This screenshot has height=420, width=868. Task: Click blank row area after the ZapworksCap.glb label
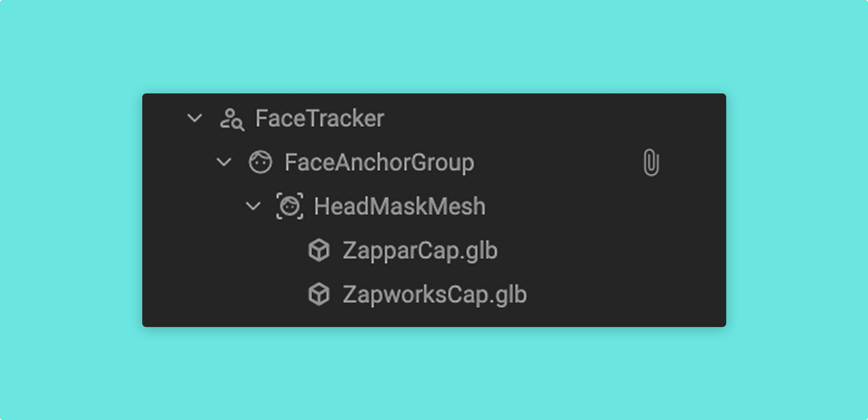(x=625, y=294)
